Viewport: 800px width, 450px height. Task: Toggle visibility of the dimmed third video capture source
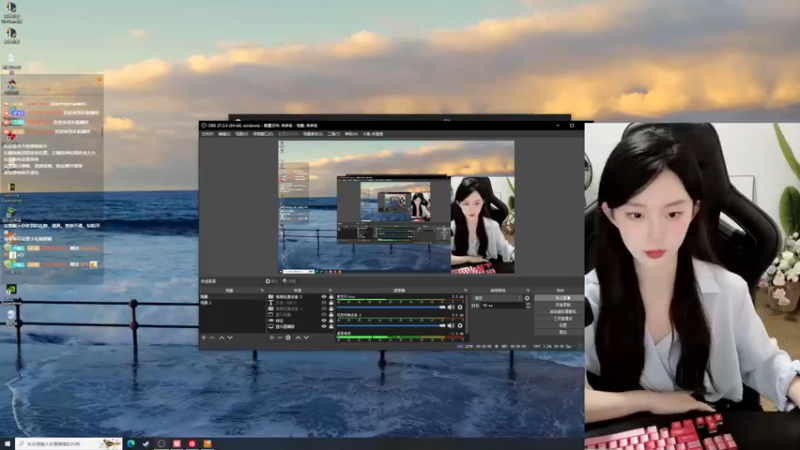pyautogui.click(x=323, y=309)
